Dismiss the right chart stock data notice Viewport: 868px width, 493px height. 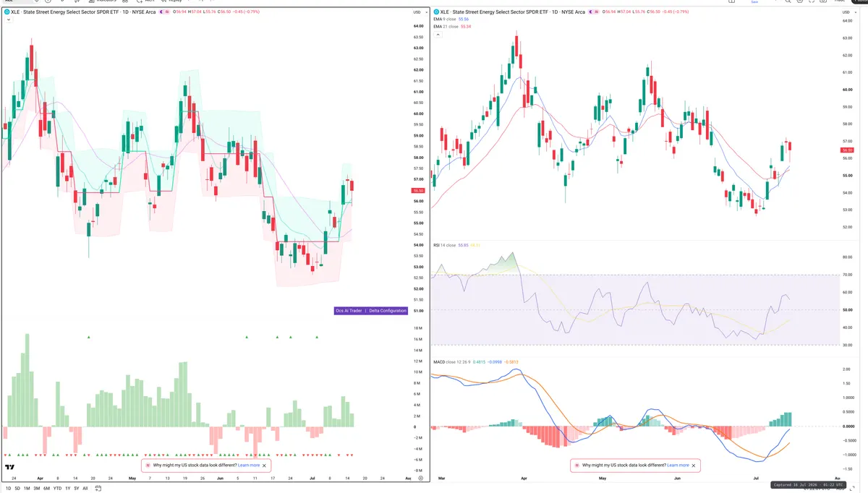pyautogui.click(x=694, y=466)
